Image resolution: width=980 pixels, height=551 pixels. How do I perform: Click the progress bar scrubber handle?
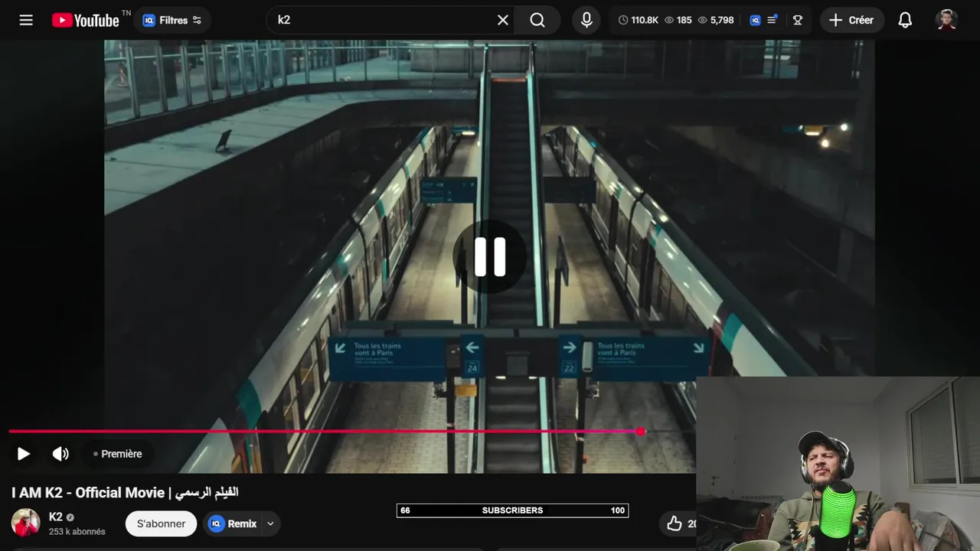coord(641,432)
